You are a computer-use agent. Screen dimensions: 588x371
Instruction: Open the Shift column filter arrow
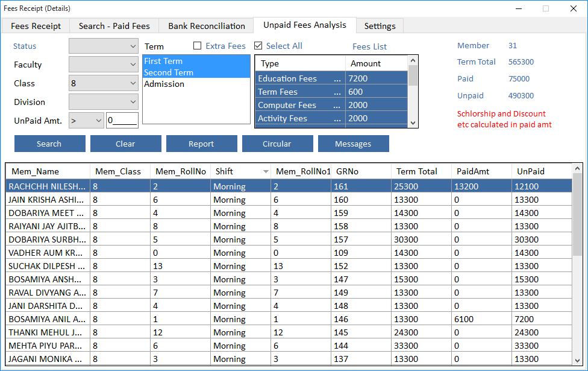pyautogui.click(x=266, y=171)
